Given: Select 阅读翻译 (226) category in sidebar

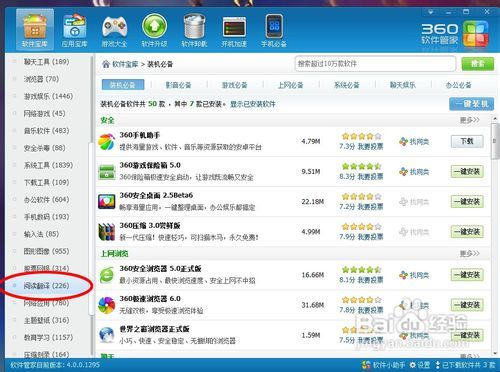Looking at the screenshot, I should click(47, 286).
